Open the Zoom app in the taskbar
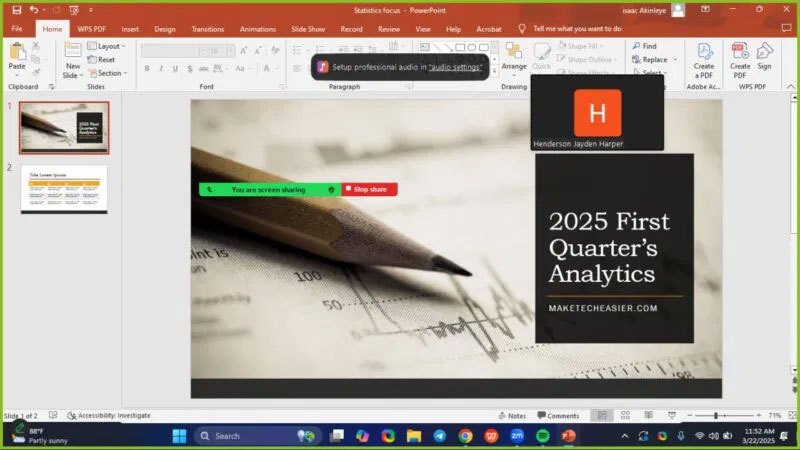This screenshot has height=450, width=800. 517,436
